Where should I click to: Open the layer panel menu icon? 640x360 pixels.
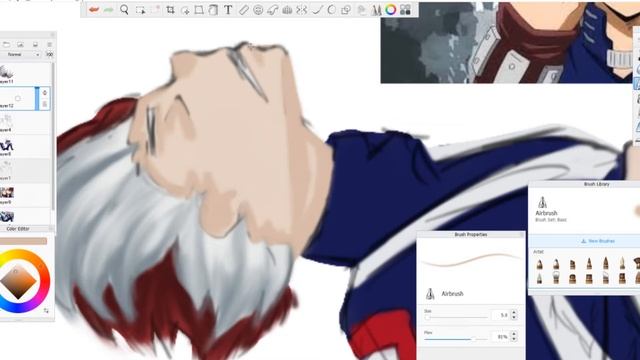point(49,44)
